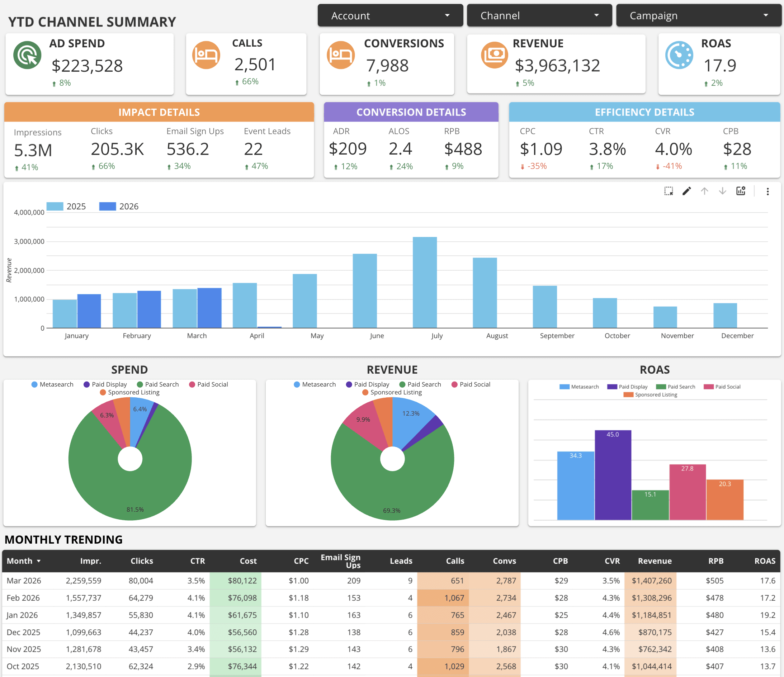Click the Revenue column header in the table
Screen dimensions: 784x677
pos(655,561)
